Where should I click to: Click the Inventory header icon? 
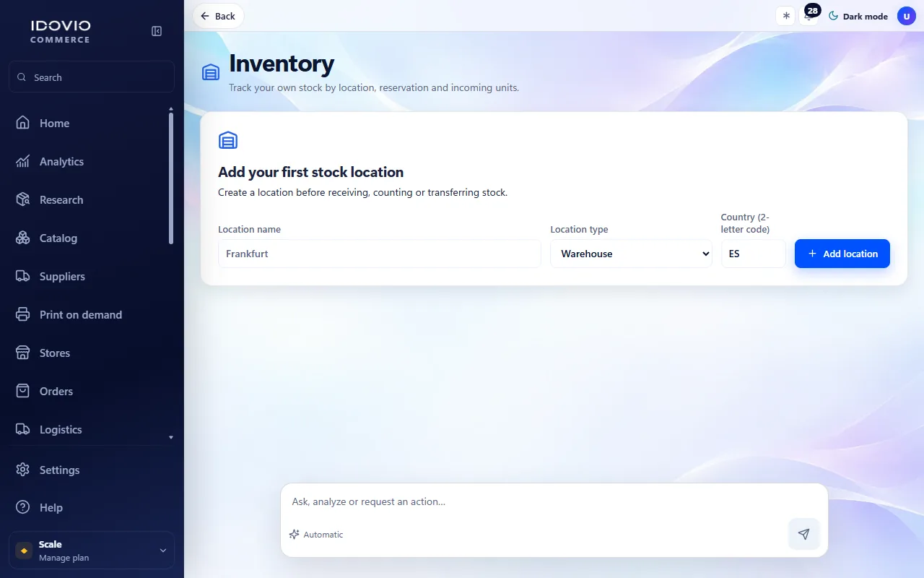point(211,72)
